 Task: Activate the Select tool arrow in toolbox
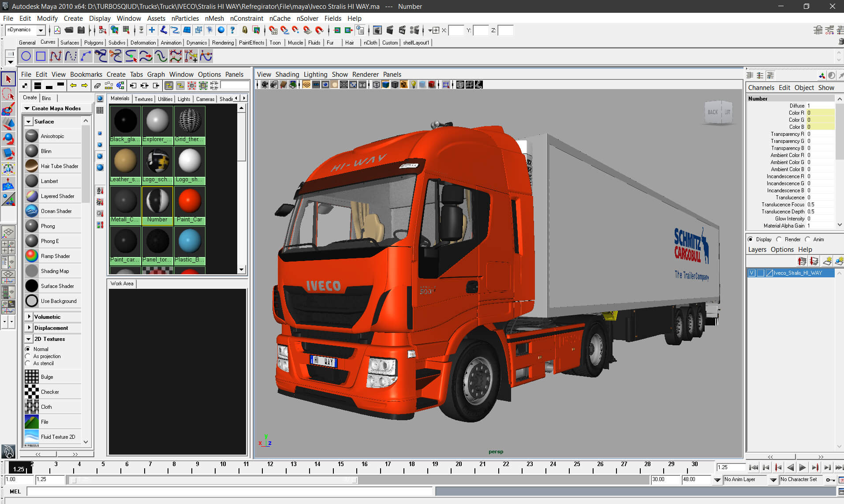[x=8, y=79]
